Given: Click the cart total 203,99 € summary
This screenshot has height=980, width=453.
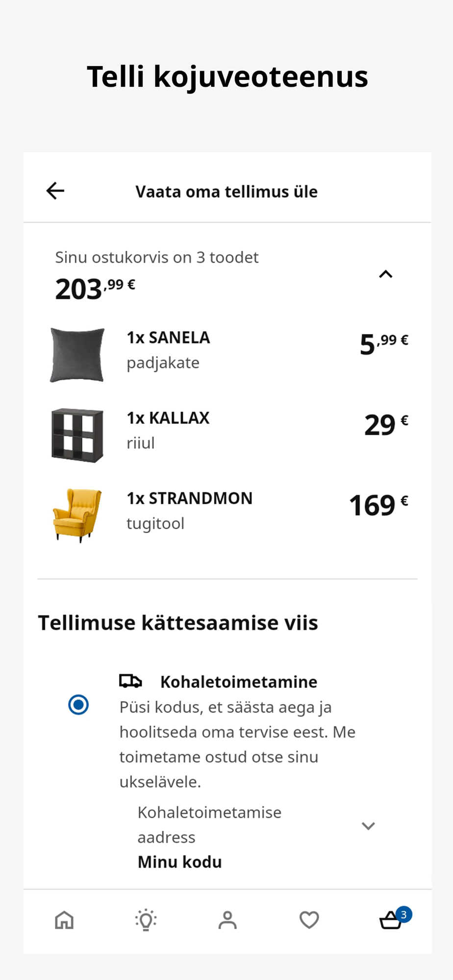Looking at the screenshot, I should pyautogui.click(x=95, y=288).
